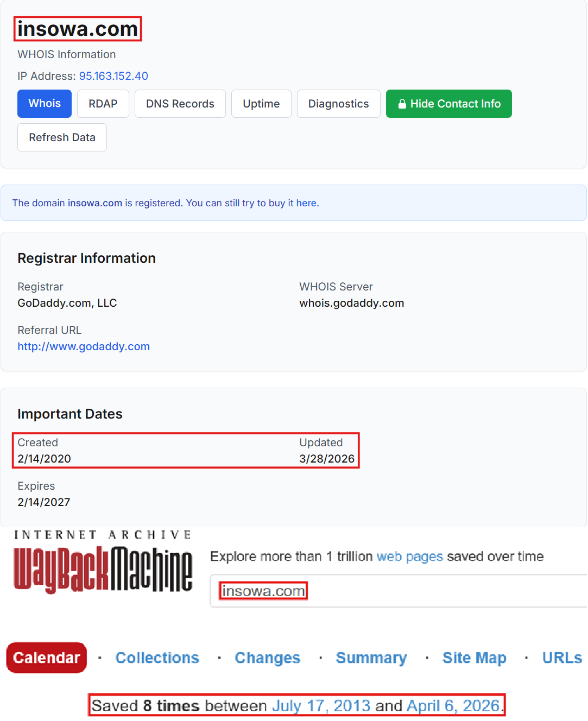Open the Collections section for insowa.com
The height and width of the screenshot is (721, 588).
[157, 657]
